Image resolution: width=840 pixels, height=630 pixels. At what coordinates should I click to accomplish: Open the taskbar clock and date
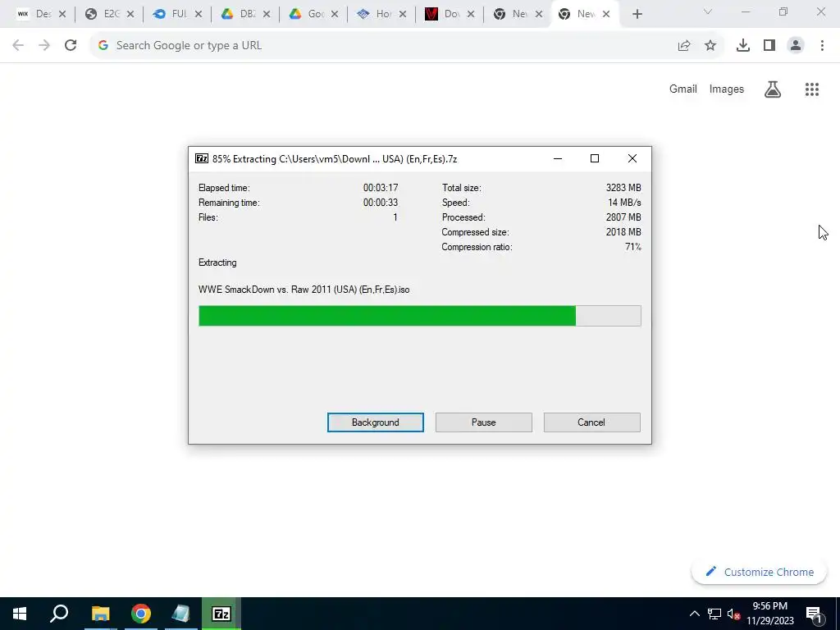pyautogui.click(x=769, y=614)
